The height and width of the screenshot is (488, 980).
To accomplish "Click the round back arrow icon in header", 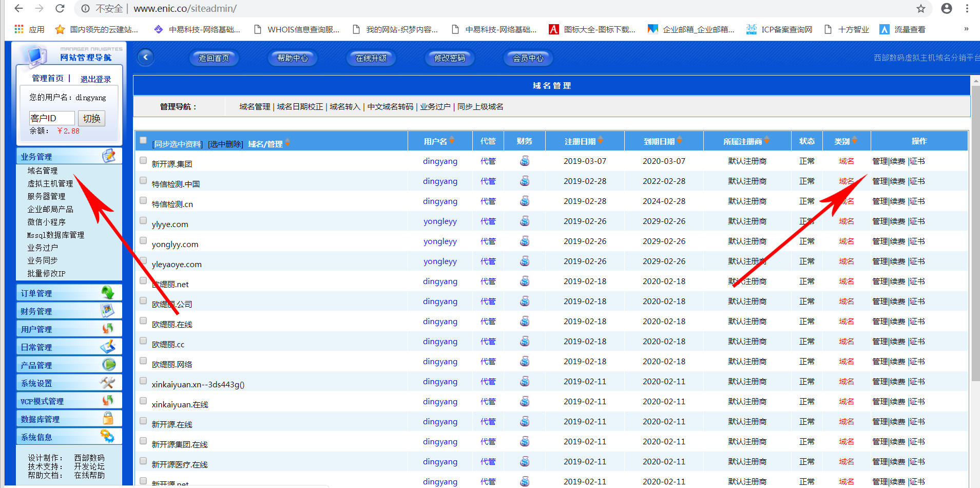I will (x=146, y=57).
